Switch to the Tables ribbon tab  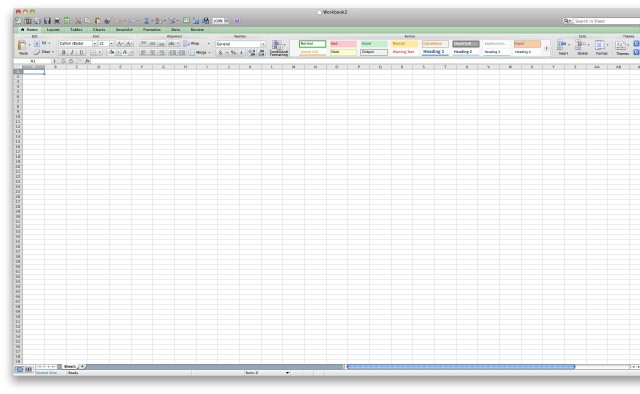click(76, 30)
